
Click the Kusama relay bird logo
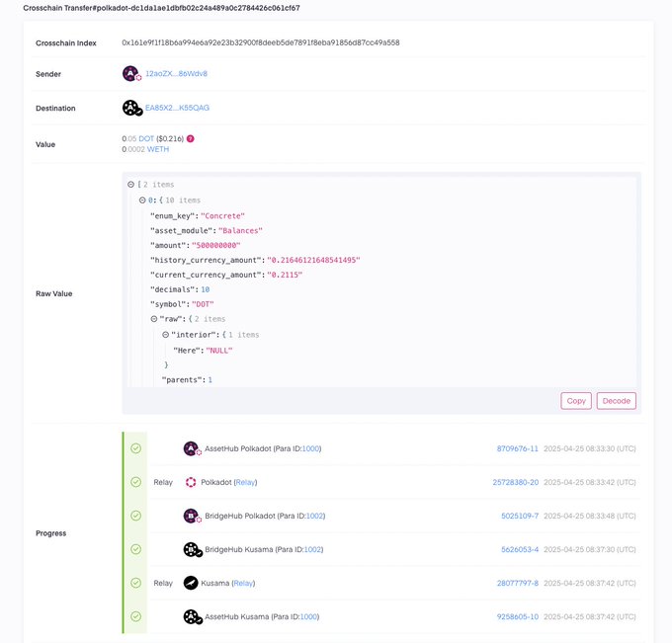(x=191, y=583)
